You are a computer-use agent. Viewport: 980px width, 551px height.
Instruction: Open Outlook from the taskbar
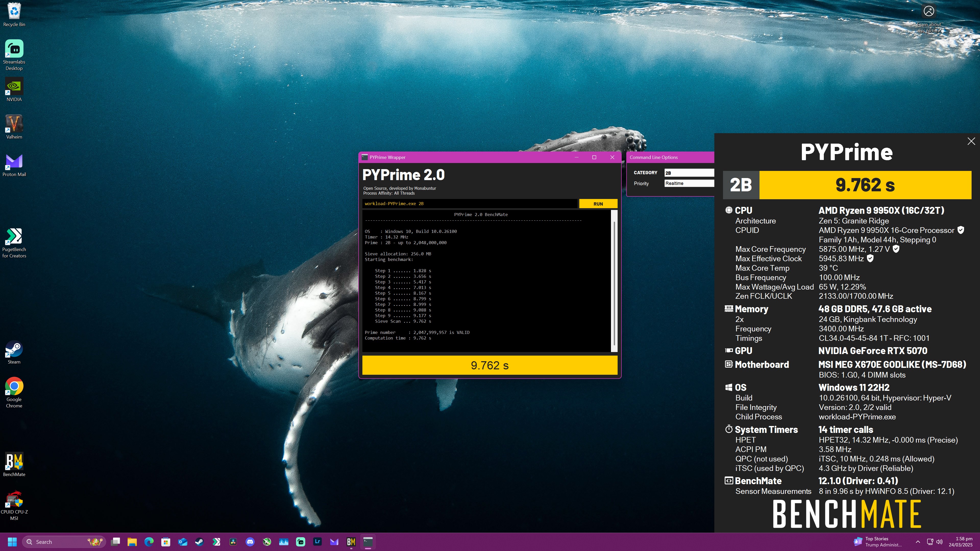[183, 542]
